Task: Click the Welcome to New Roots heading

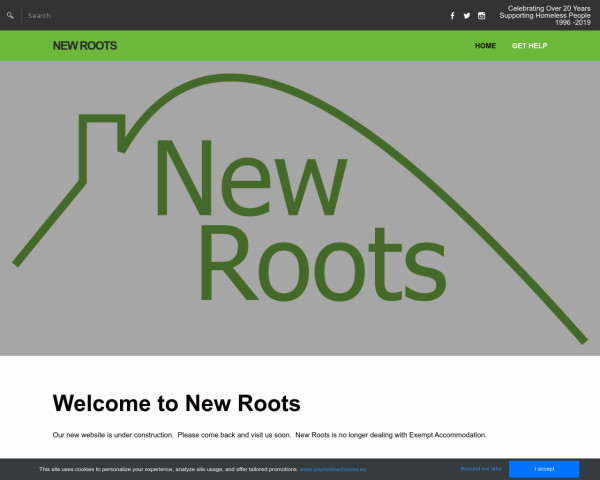Action: 176,404
